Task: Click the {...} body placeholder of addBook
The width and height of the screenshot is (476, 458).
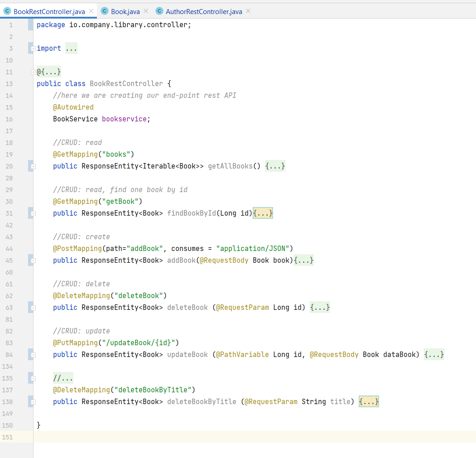Action: (303, 260)
